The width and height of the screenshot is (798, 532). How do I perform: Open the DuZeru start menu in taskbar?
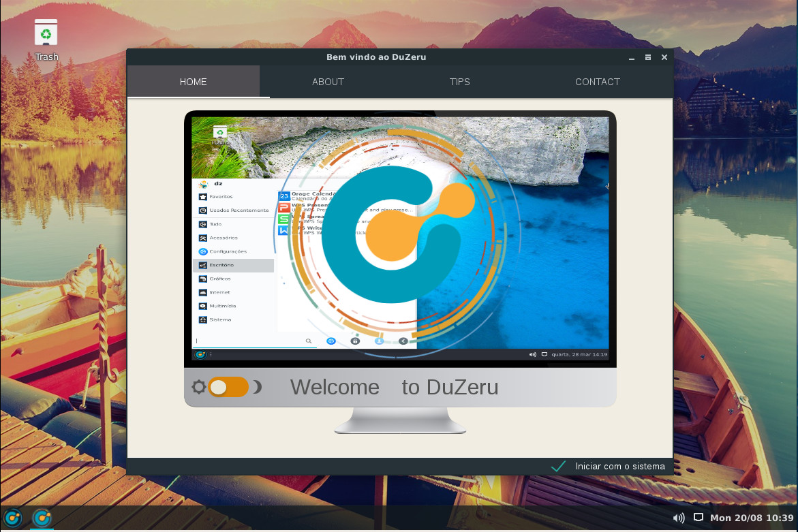click(13, 518)
